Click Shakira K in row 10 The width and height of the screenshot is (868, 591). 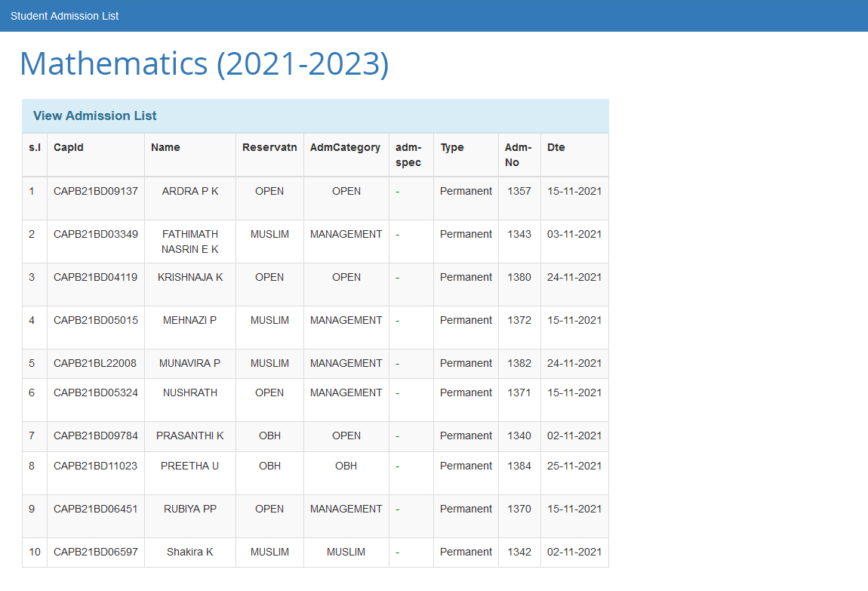pyautogui.click(x=190, y=552)
